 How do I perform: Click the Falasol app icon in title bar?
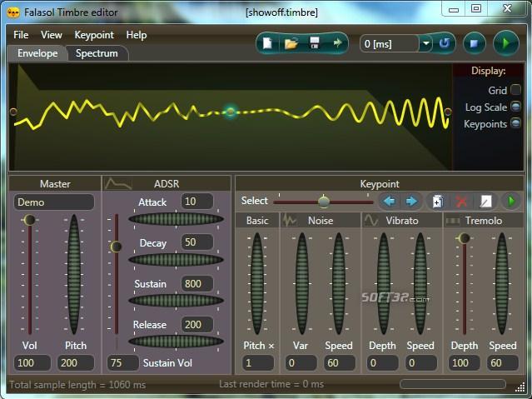pyautogui.click(x=13, y=12)
